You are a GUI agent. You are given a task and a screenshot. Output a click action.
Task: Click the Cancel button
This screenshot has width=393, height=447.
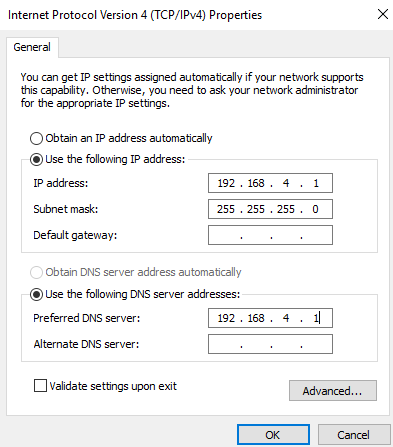point(354,435)
